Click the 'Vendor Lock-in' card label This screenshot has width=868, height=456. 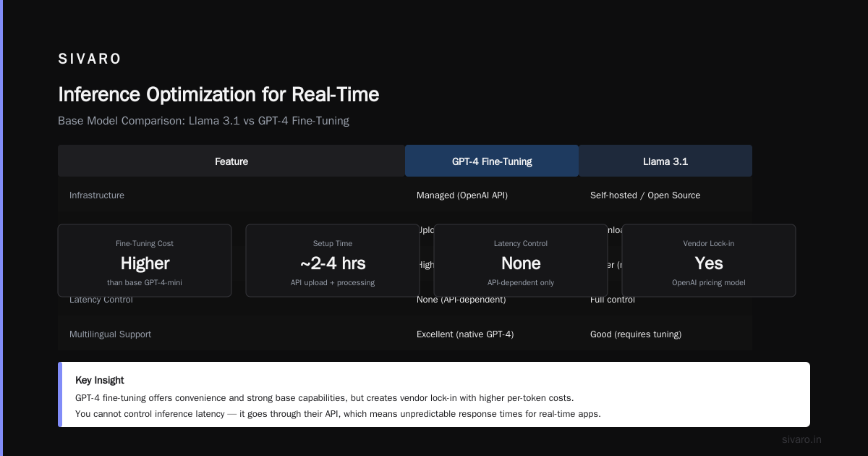(709, 243)
